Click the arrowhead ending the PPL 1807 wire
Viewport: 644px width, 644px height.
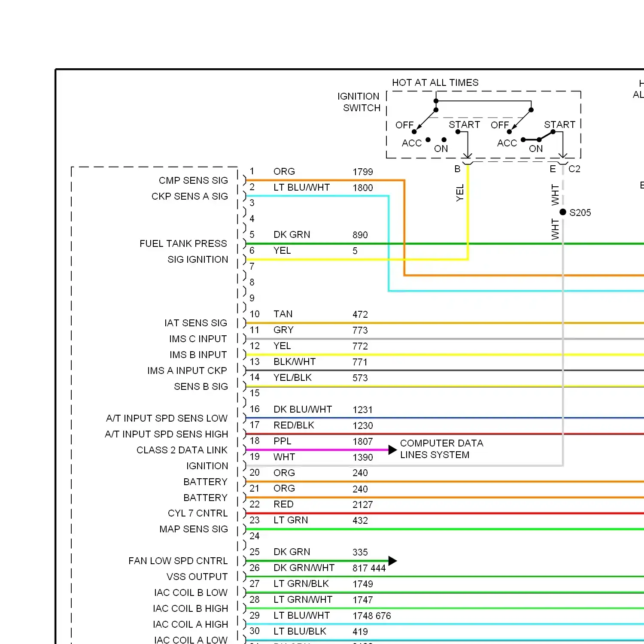coord(392,450)
